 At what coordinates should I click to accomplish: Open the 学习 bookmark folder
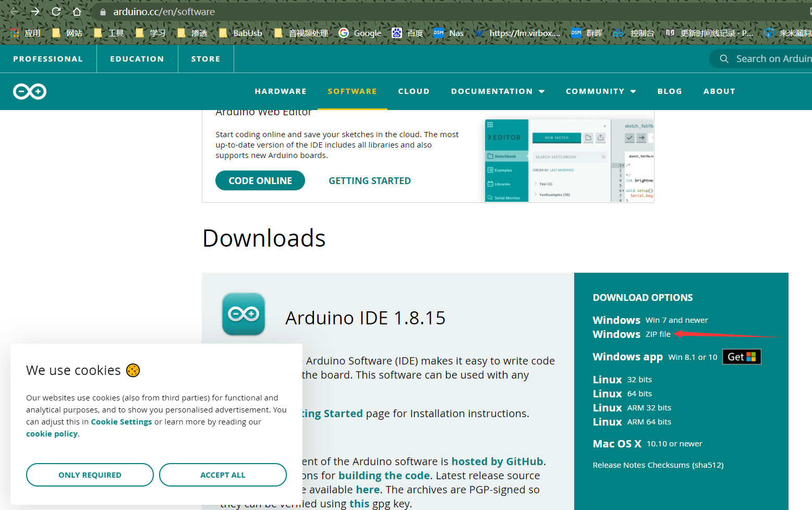151,33
